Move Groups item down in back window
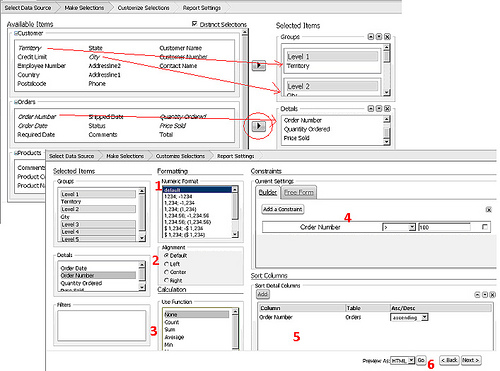 [x=379, y=37]
